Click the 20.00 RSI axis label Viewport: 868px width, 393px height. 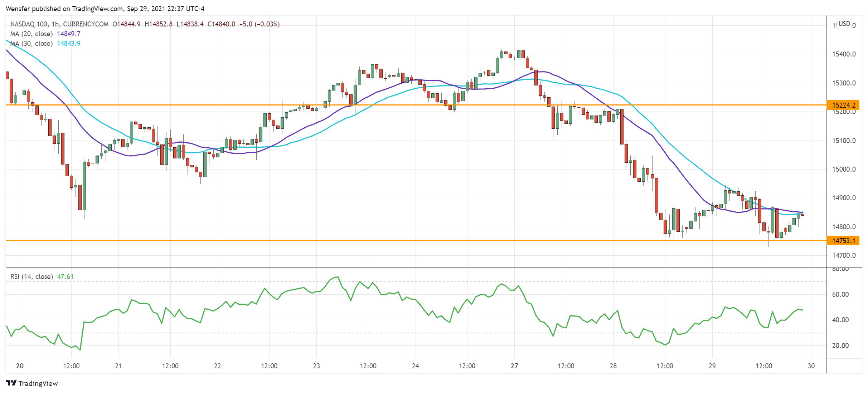pyautogui.click(x=840, y=345)
